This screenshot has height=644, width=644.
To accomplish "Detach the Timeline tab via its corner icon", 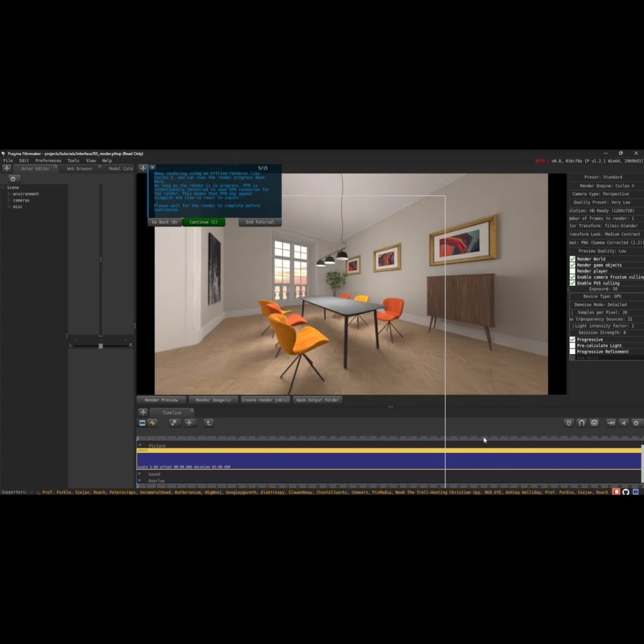I will click(x=191, y=410).
